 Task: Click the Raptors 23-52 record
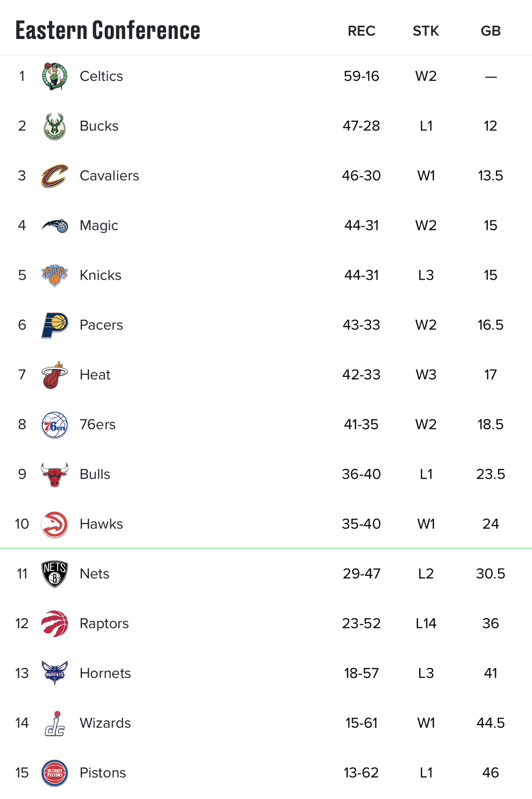[361, 623]
